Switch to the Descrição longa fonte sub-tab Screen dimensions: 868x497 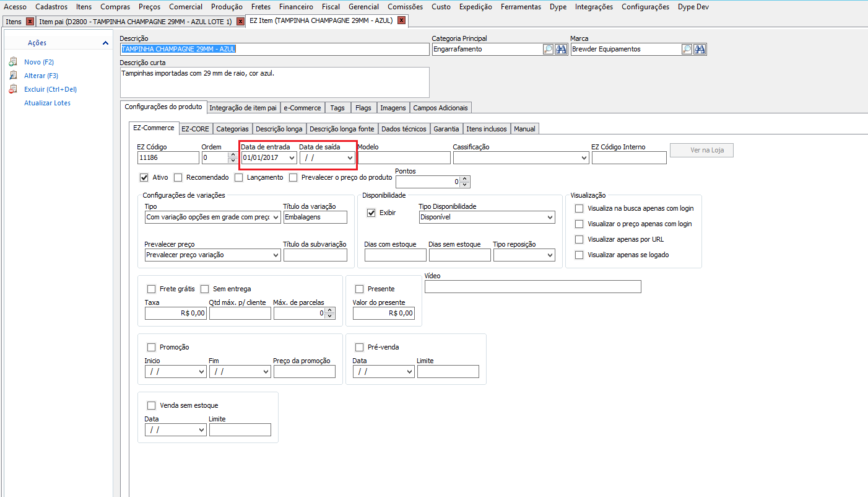click(x=342, y=129)
